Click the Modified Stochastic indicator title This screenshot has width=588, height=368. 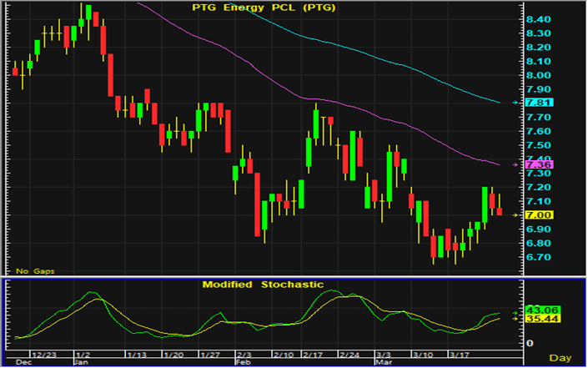[253, 285]
